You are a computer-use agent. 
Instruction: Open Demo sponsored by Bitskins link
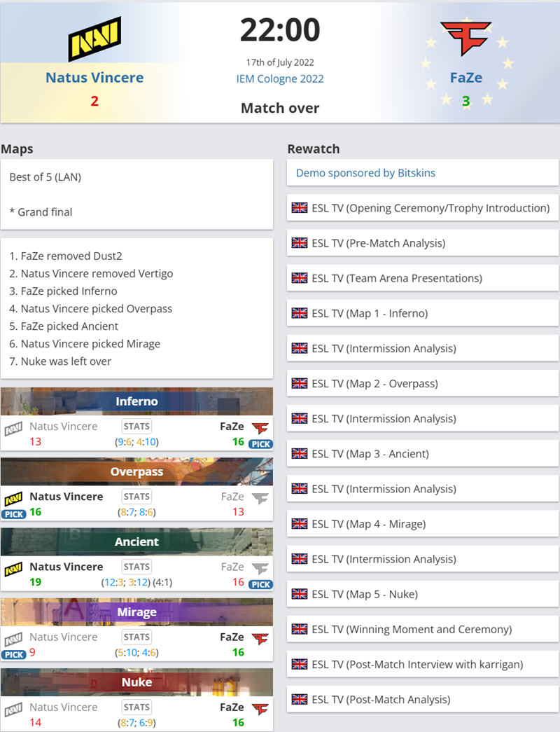pos(365,173)
